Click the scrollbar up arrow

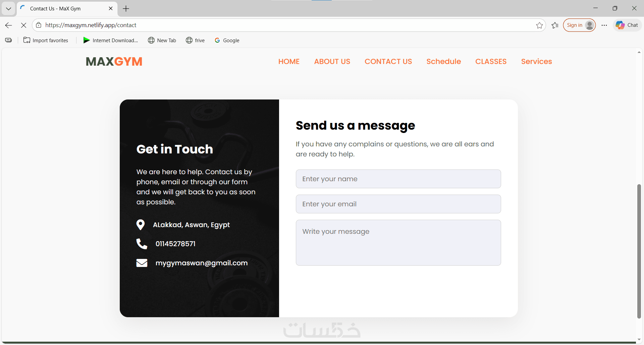click(x=639, y=52)
